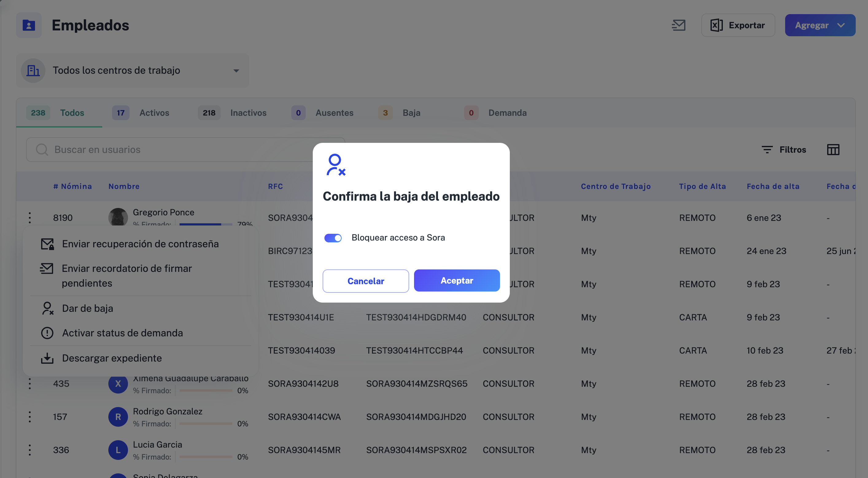The image size is (868, 478).
Task: Sort by RFC column header
Action: (275, 186)
